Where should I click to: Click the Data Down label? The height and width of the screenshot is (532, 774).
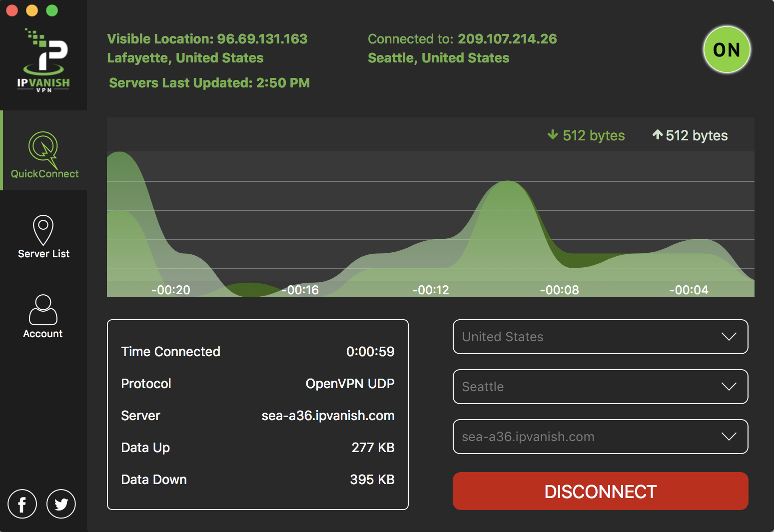click(154, 480)
